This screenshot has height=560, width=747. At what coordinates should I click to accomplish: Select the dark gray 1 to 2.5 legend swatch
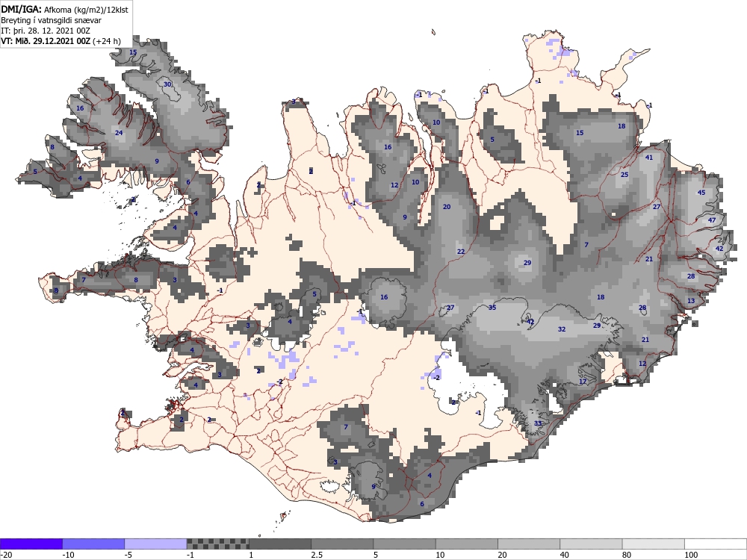pyautogui.click(x=280, y=544)
